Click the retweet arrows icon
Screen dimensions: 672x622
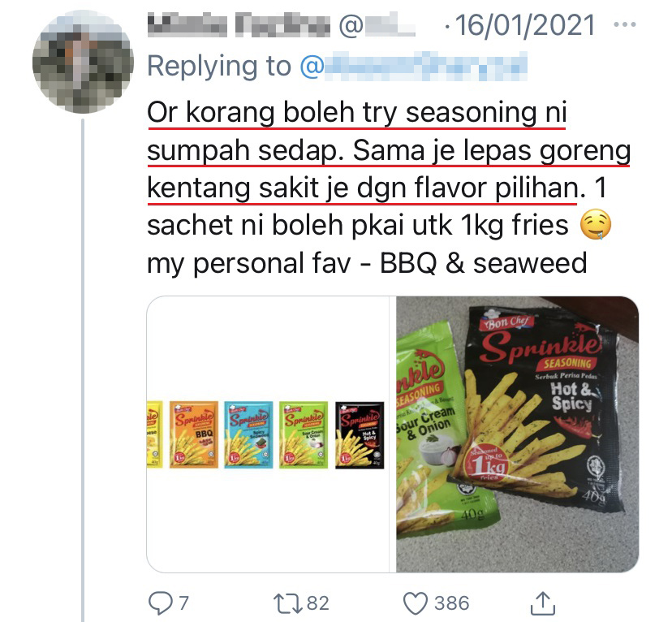pos(287,603)
